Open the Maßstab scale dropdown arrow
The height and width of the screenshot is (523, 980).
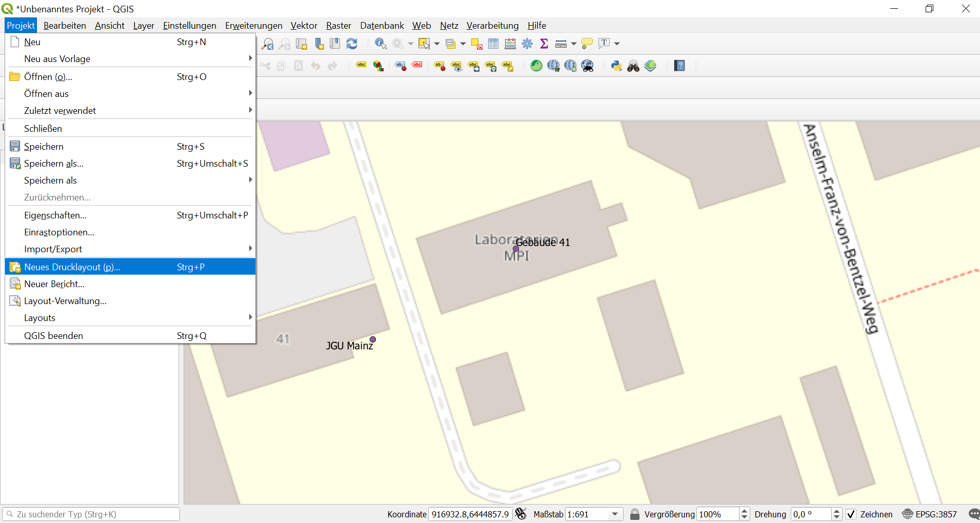click(x=615, y=514)
